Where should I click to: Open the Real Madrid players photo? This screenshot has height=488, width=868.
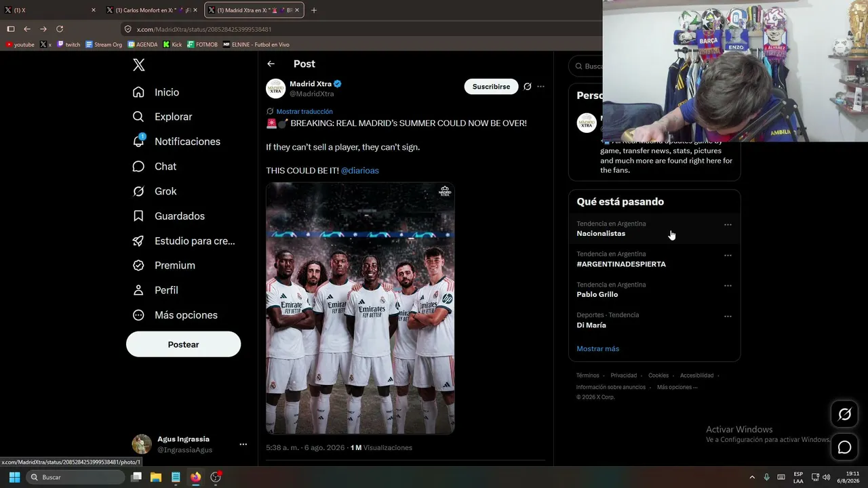pos(360,308)
